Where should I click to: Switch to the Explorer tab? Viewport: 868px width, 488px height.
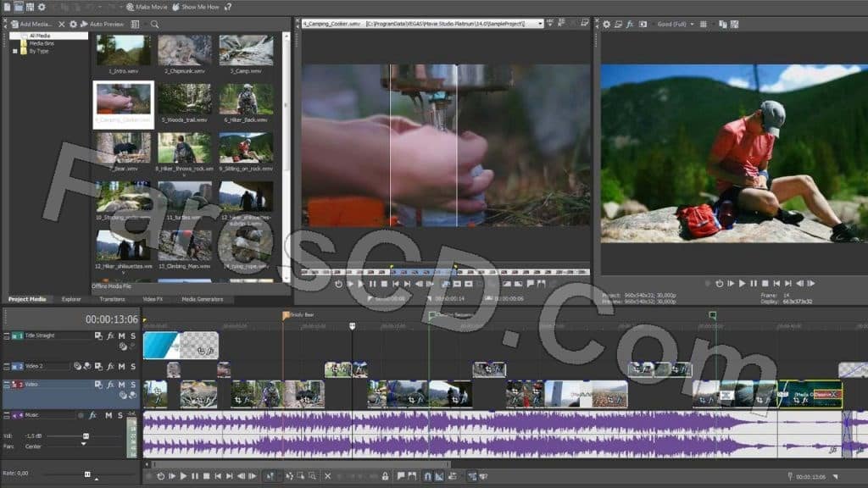point(71,299)
